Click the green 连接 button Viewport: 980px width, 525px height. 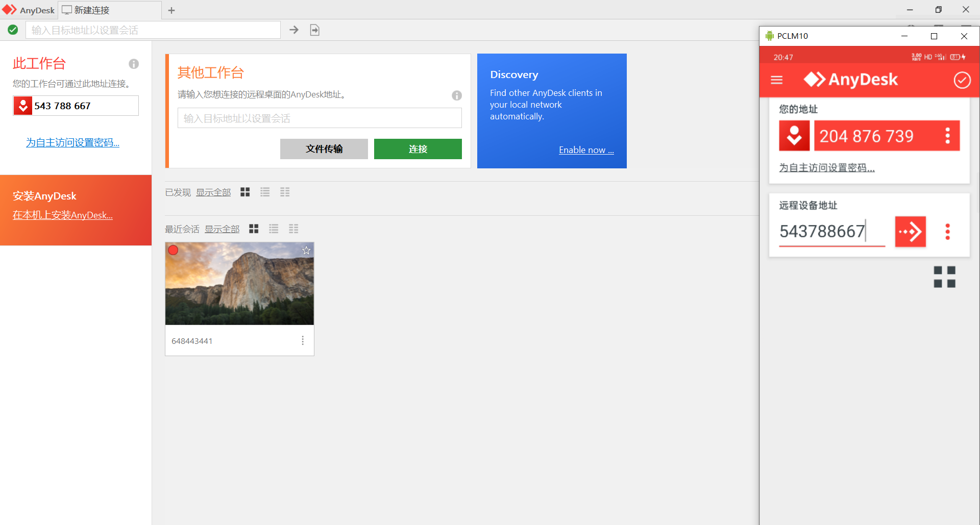point(418,149)
